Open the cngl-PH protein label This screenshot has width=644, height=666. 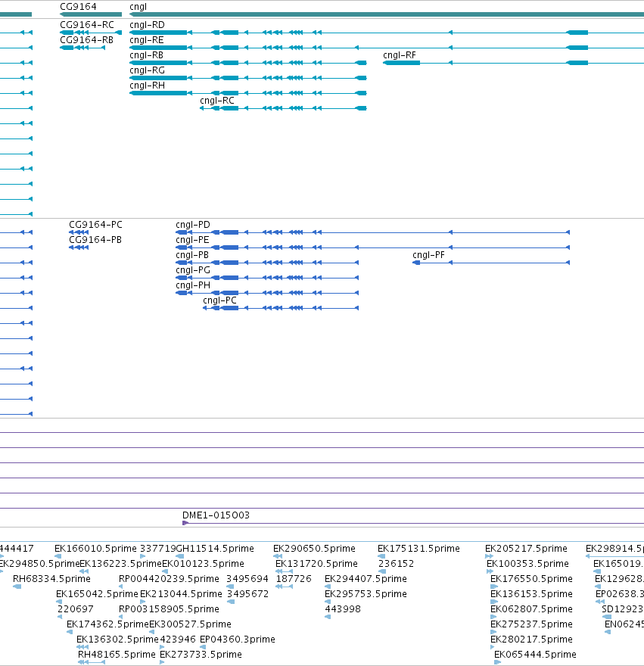pyautogui.click(x=193, y=285)
